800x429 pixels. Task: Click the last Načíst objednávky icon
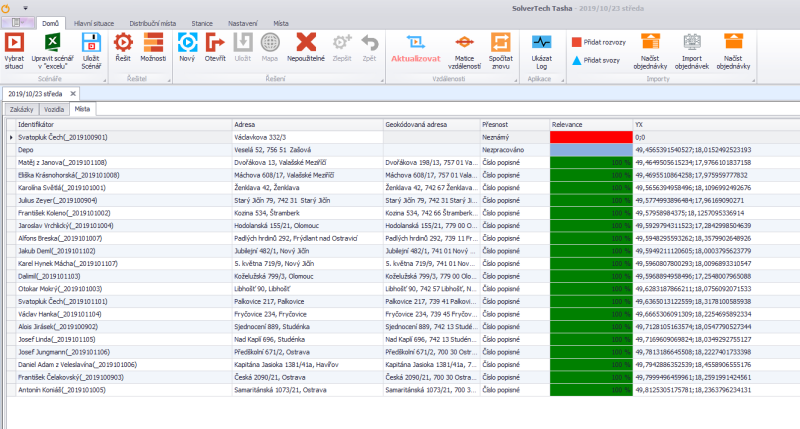(733, 43)
